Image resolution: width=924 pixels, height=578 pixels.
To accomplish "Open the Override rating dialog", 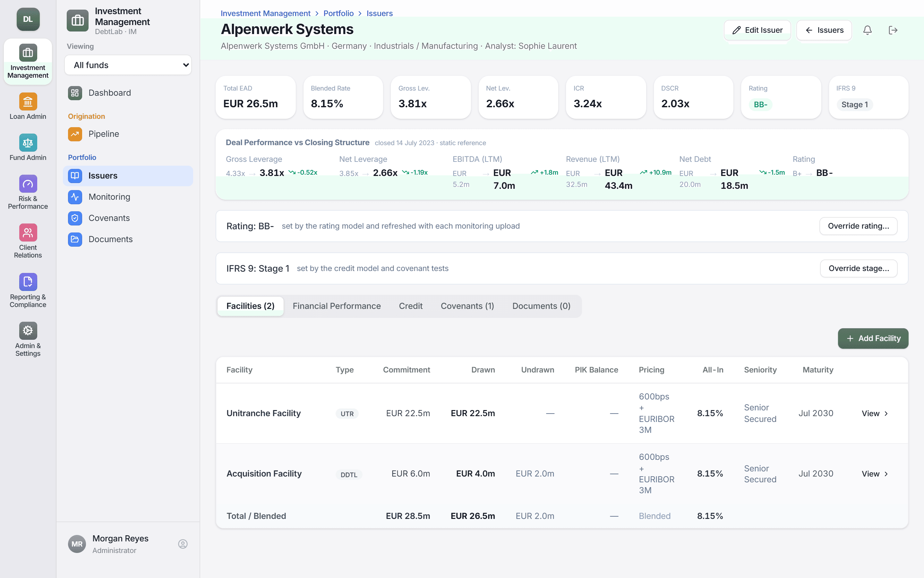I will click(x=858, y=226).
